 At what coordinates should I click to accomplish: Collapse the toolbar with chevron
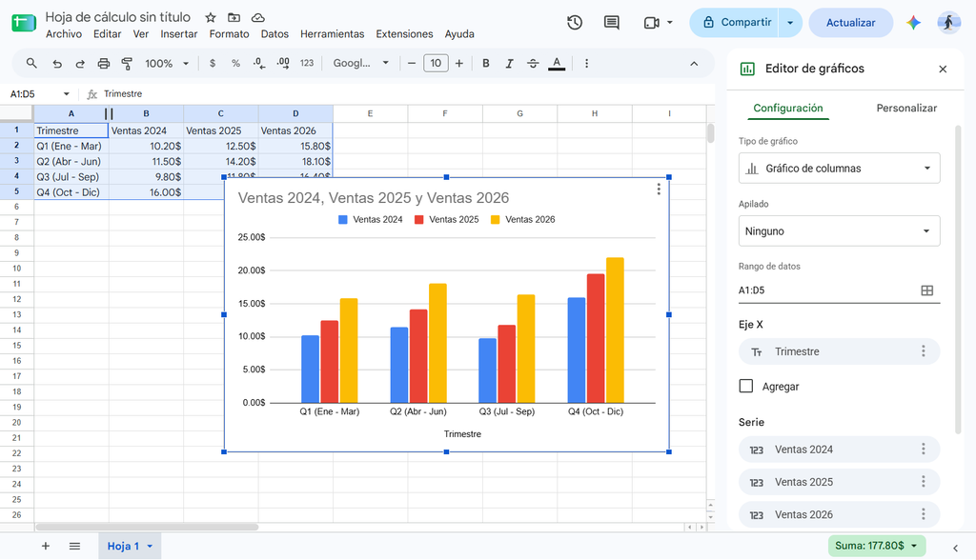click(x=694, y=64)
